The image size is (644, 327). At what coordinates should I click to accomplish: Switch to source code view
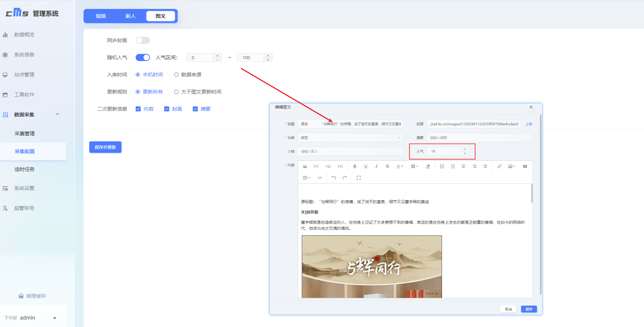point(320,178)
